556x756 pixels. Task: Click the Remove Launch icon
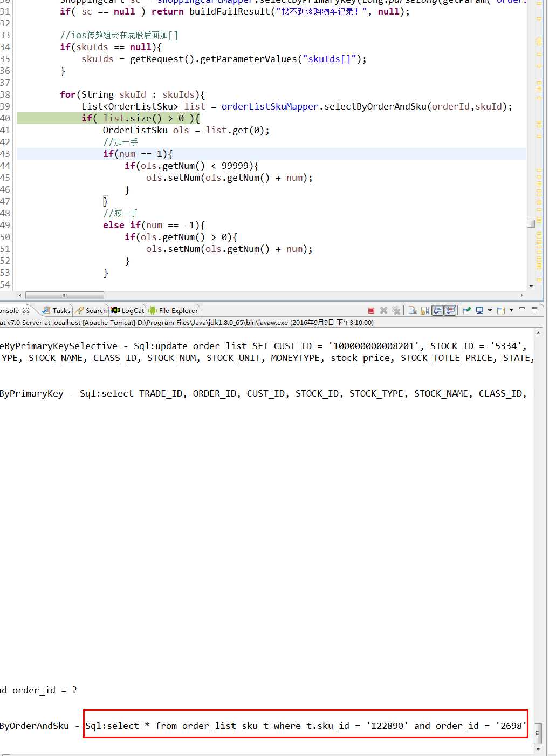pos(383,310)
